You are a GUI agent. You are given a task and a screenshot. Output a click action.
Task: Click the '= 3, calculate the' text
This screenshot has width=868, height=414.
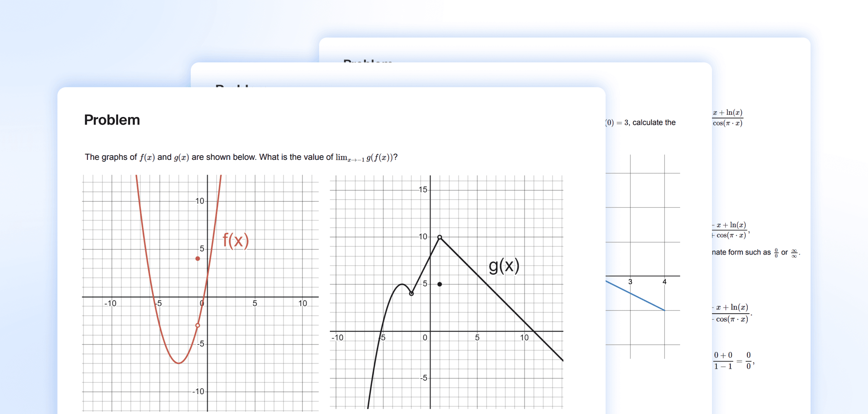(x=645, y=123)
